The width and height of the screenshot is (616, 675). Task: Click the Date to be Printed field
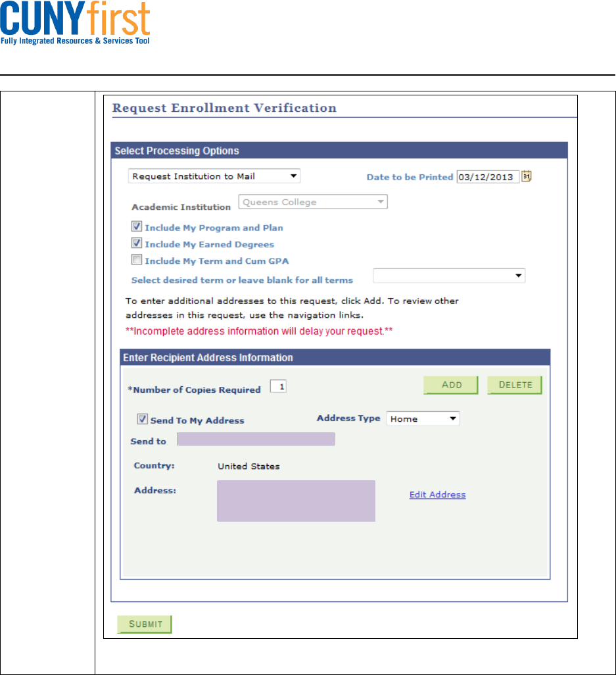[x=488, y=177]
